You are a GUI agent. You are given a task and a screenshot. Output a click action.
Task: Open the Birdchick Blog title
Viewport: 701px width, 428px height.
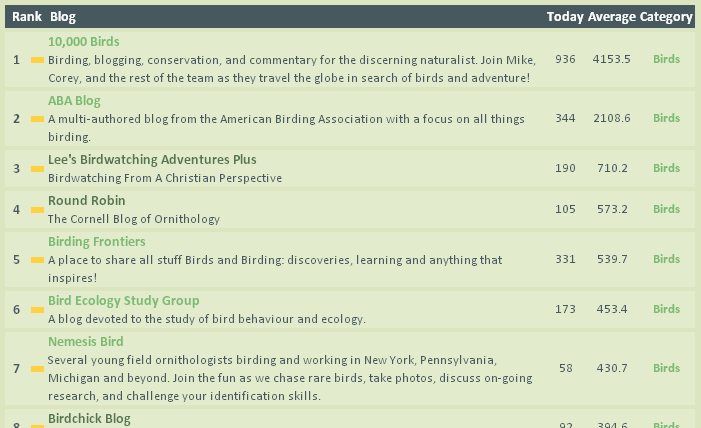coord(89,419)
